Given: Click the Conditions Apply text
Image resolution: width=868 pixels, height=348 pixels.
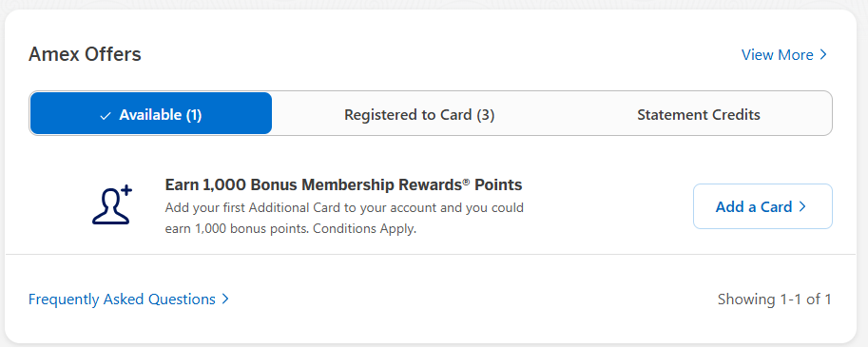Looking at the screenshot, I should click(x=364, y=228).
